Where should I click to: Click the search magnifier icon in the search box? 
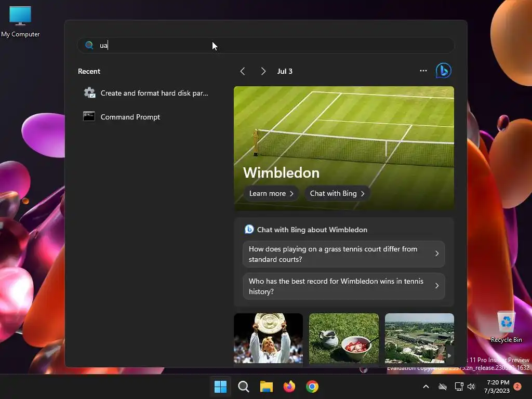pyautogui.click(x=89, y=45)
